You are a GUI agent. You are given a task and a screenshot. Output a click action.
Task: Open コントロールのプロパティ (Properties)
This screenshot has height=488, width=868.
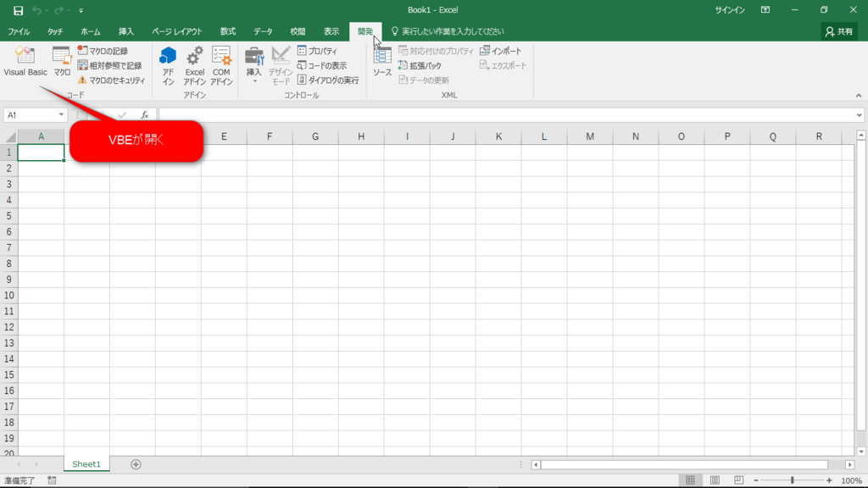(317, 49)
